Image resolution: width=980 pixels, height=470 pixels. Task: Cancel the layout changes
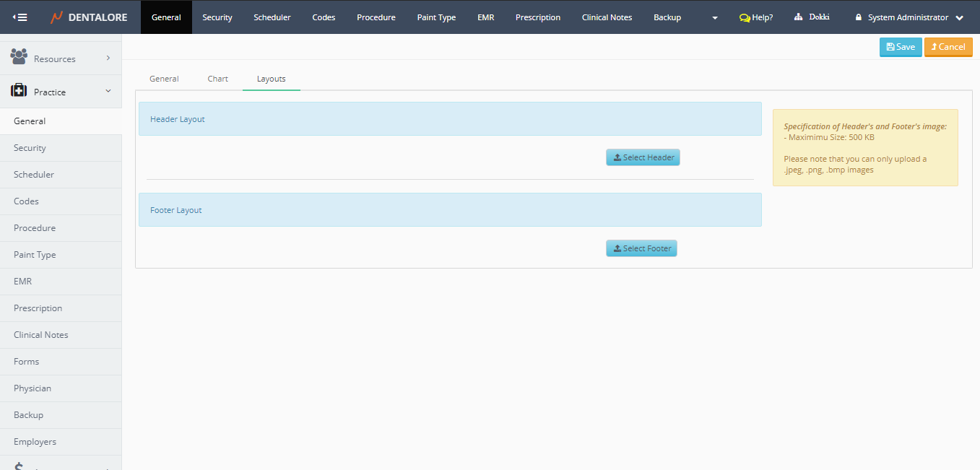coord(948,47)
